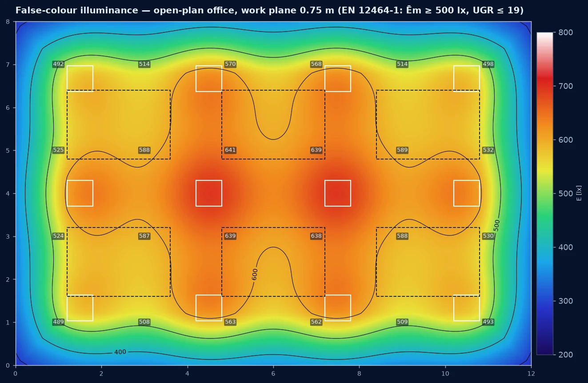Click the 300 colour bar tick label
This screenshot has width=588, height=383.
[566, 301]
